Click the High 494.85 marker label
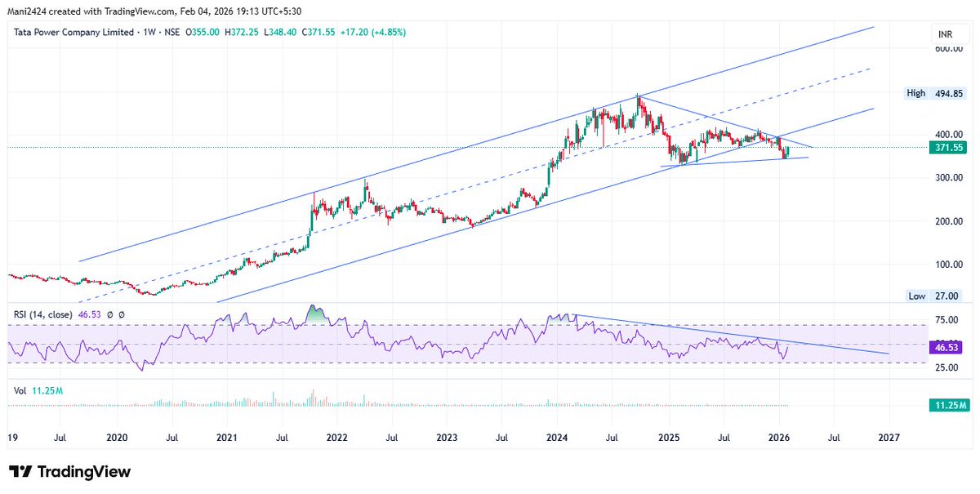Viewport: 980px width, 494px height. point(935,93)
